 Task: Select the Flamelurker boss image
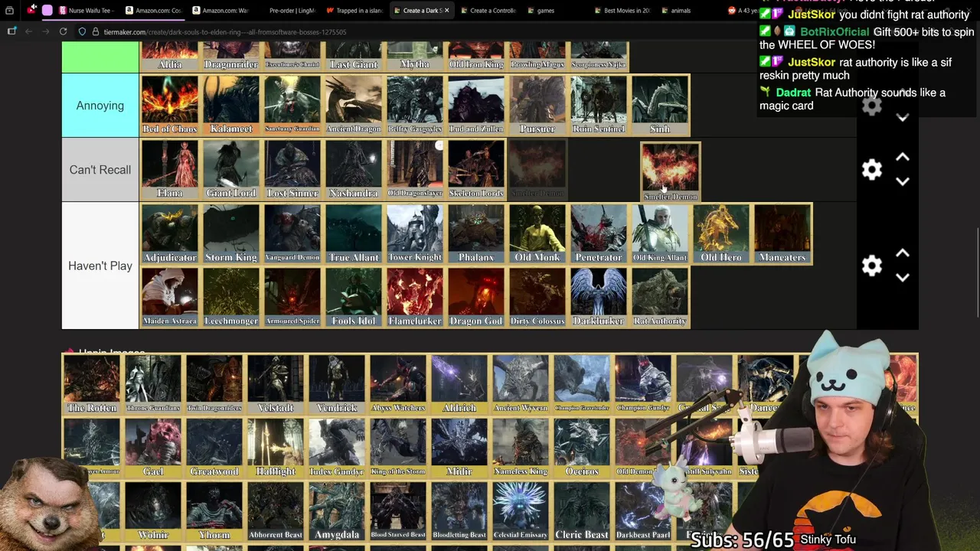tap(414, 297)
